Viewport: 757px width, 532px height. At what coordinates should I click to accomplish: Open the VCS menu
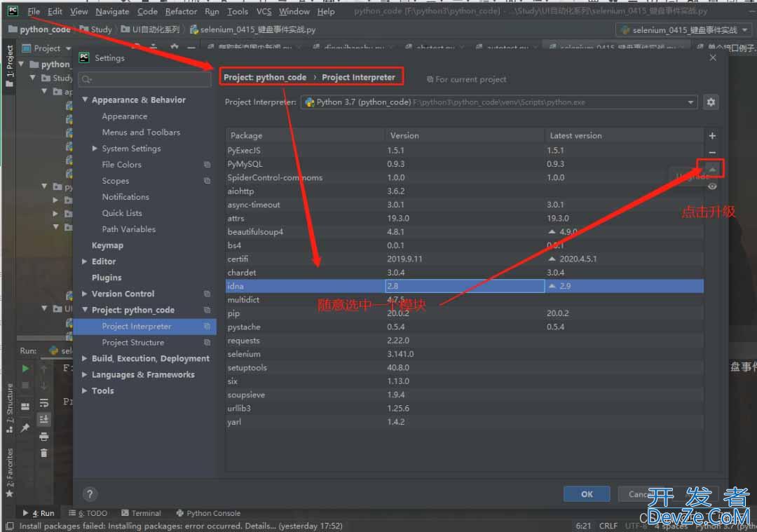pyautogui.click(x=264, y=12)
